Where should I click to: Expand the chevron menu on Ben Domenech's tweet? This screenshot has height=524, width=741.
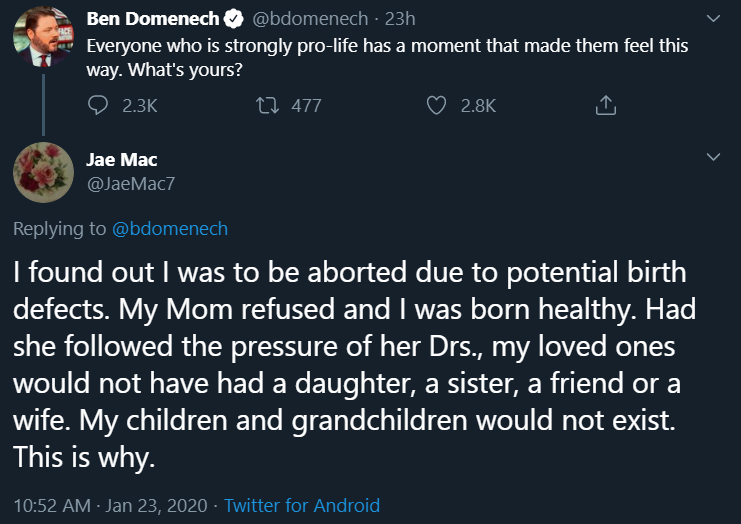[713, 18]
